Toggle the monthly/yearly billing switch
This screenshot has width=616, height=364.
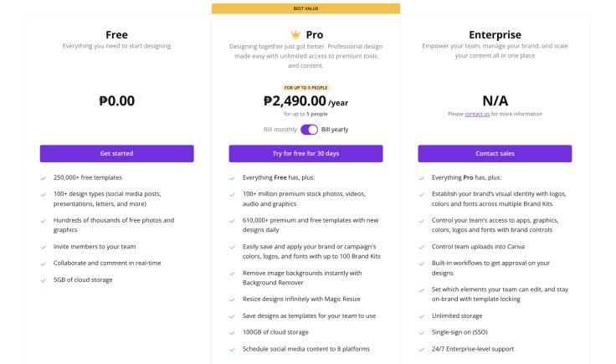(x=309, y=130)
